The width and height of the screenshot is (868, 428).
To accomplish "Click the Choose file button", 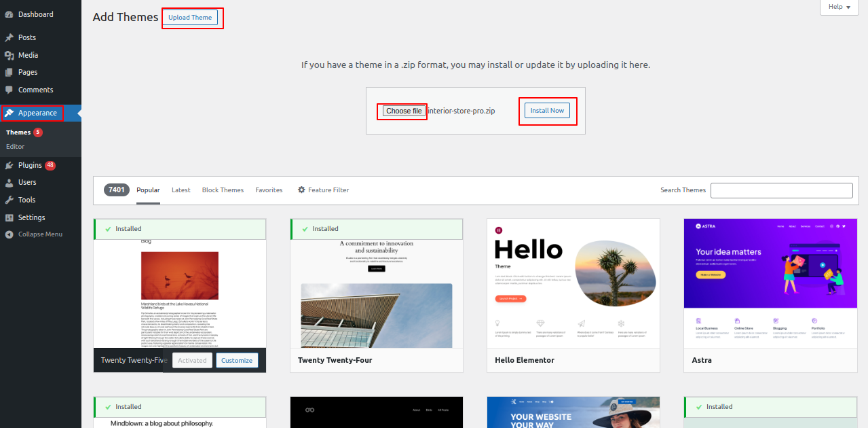I will tap(404, 111).
